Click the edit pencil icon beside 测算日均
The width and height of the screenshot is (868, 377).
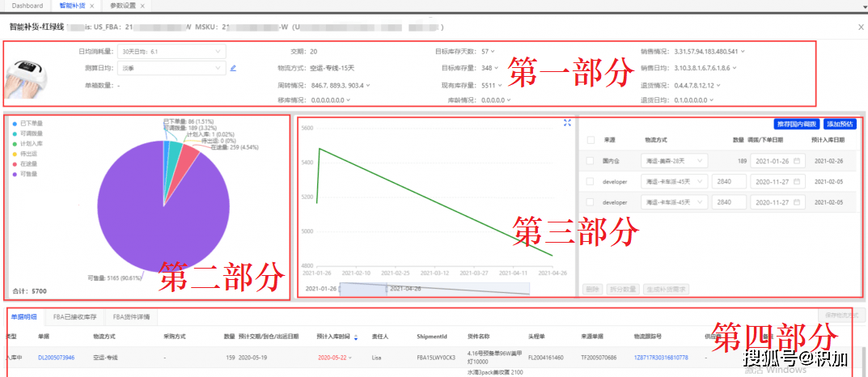point(233,68)
